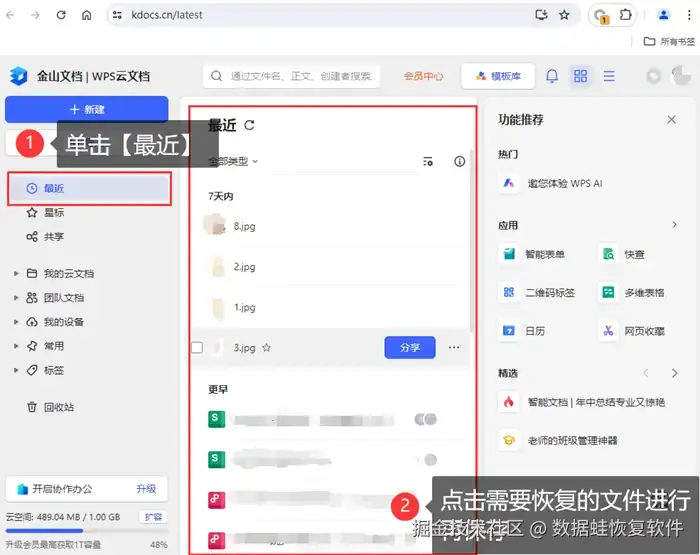Click the 新建 button
Image resolution: width=700 pixels, height=555 pixels.
(87, 109)
